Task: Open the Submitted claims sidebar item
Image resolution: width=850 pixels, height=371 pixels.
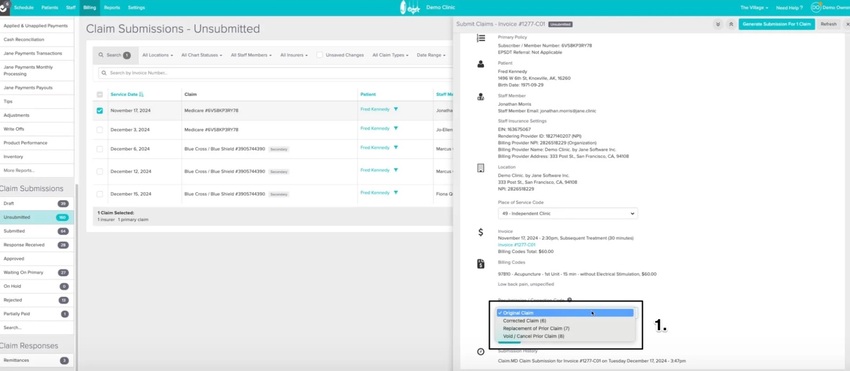Action: 36,231
